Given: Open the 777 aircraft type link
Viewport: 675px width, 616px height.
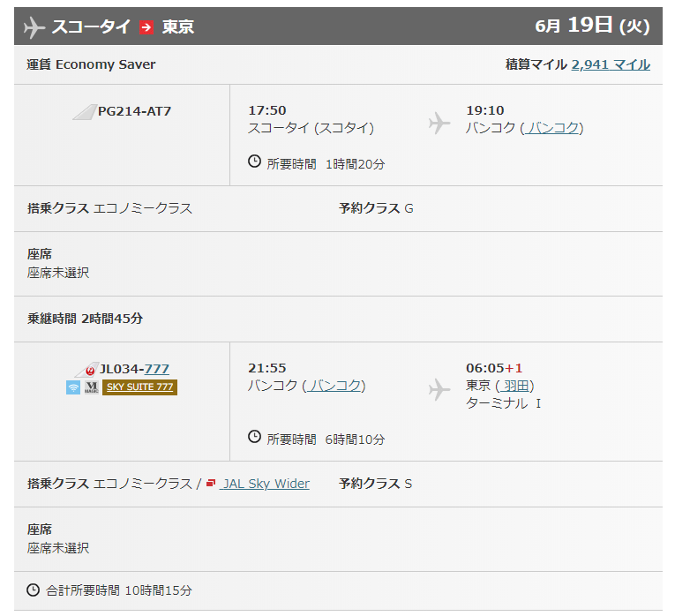Looking at the screenshot, I should click(157, 369).
